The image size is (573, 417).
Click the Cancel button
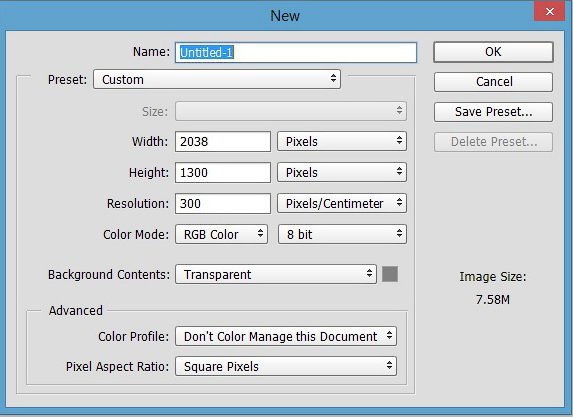tap(493, 81)
